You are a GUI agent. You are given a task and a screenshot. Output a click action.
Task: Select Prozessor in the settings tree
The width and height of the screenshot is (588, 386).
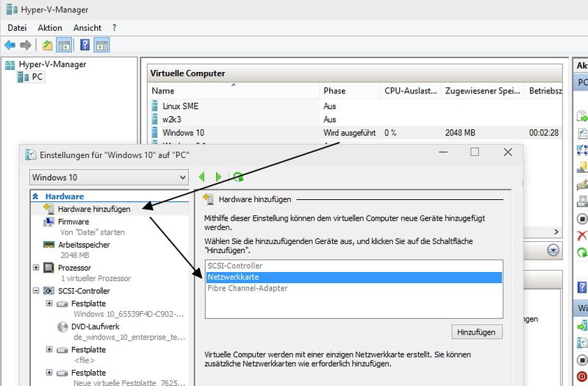point(74,268)
